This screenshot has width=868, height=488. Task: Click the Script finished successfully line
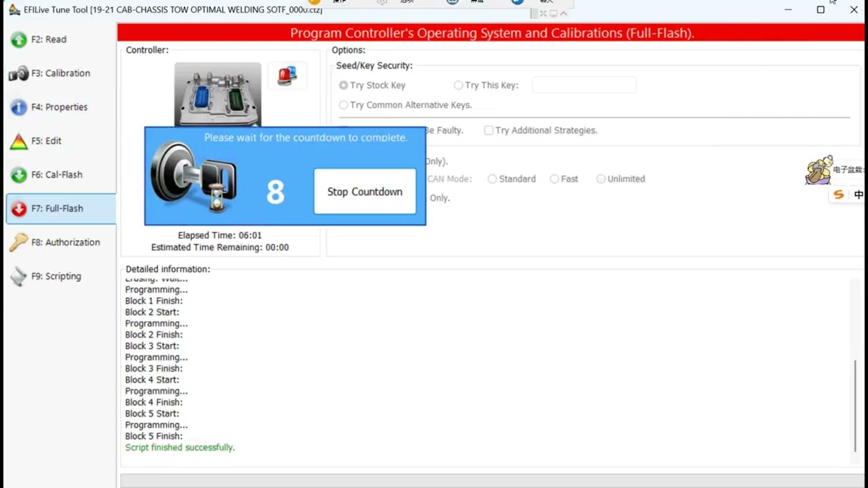(x=180, y=448)
